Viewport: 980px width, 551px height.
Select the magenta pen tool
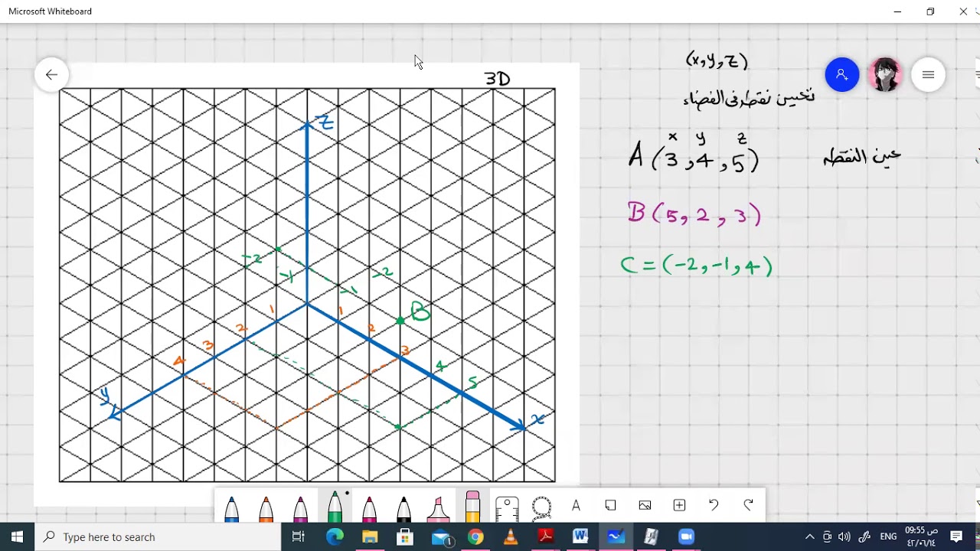coord(369,509)
